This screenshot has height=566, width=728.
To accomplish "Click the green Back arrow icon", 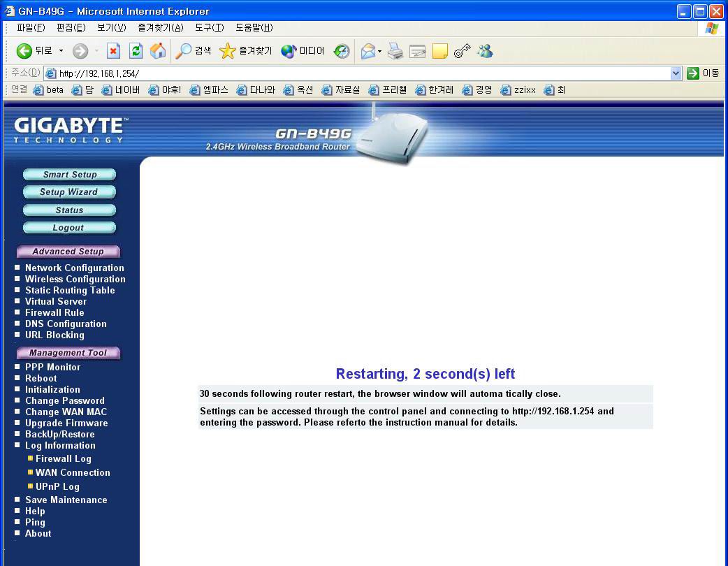I will pyautogui.click(x=24, y=50).
